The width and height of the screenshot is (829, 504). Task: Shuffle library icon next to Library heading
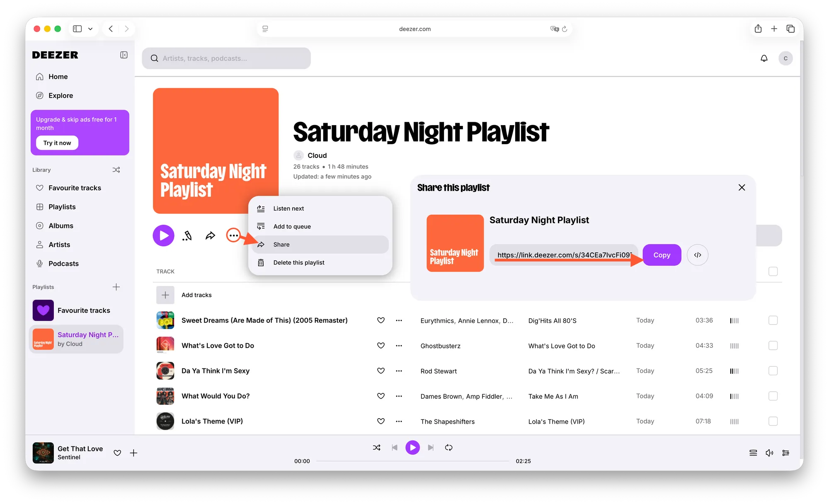click(116, 170)
